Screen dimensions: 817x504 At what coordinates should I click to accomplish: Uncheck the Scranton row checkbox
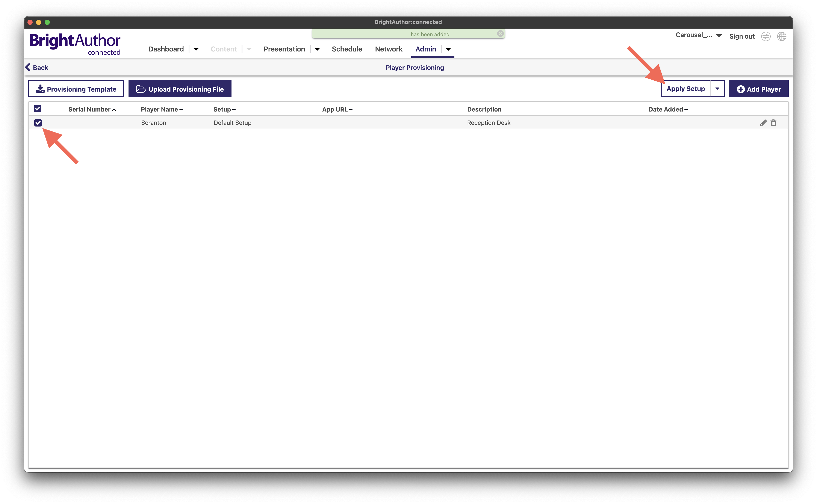click(38, 123)
